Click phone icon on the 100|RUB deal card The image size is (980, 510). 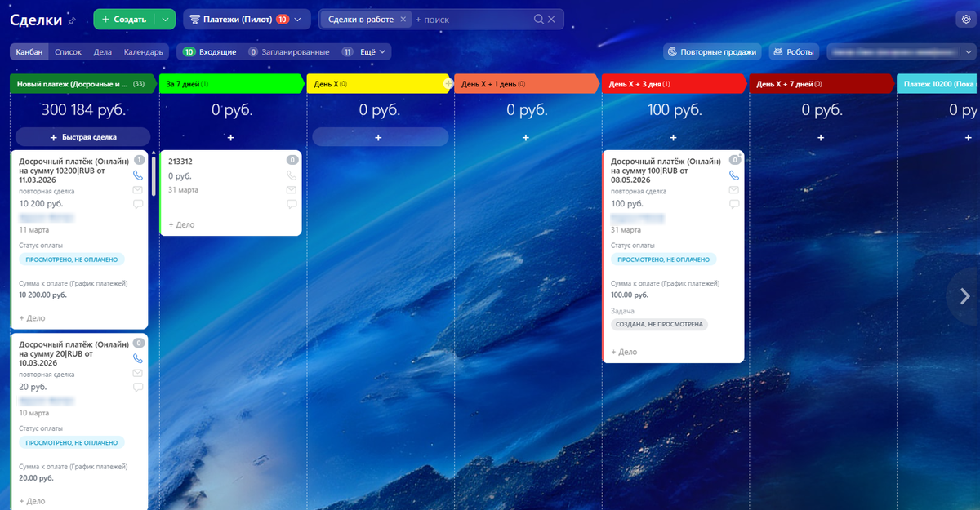(x=734, y=175)
